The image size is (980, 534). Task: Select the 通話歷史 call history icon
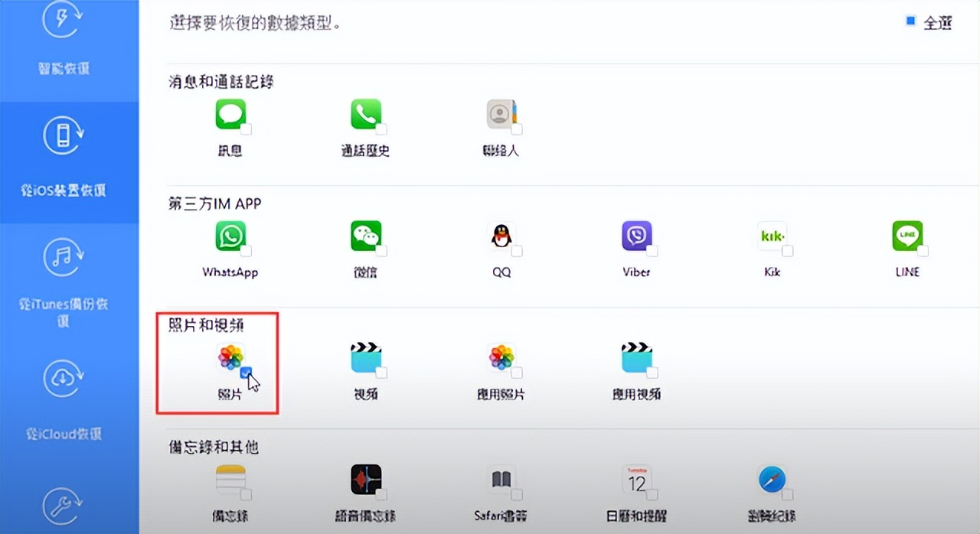[x=366, y=115]
